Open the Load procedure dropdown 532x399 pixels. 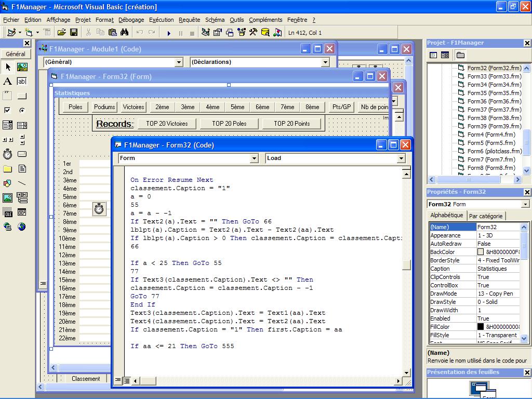pyautogui.click(x=402, y=158)
